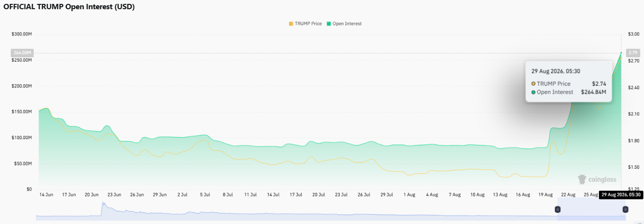Click the 25 Aug date label
Image resolution: width=644 pixels, height=224 pixels.
point(591,194)
